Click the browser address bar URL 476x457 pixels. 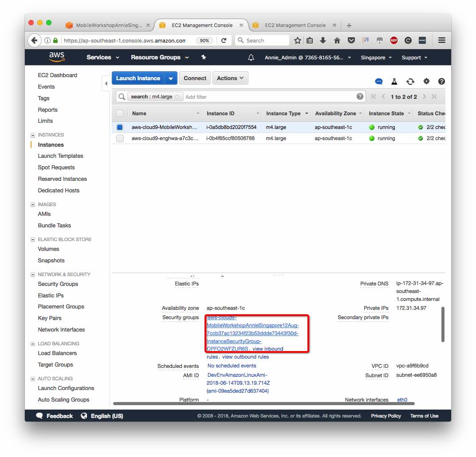(125, 40)
